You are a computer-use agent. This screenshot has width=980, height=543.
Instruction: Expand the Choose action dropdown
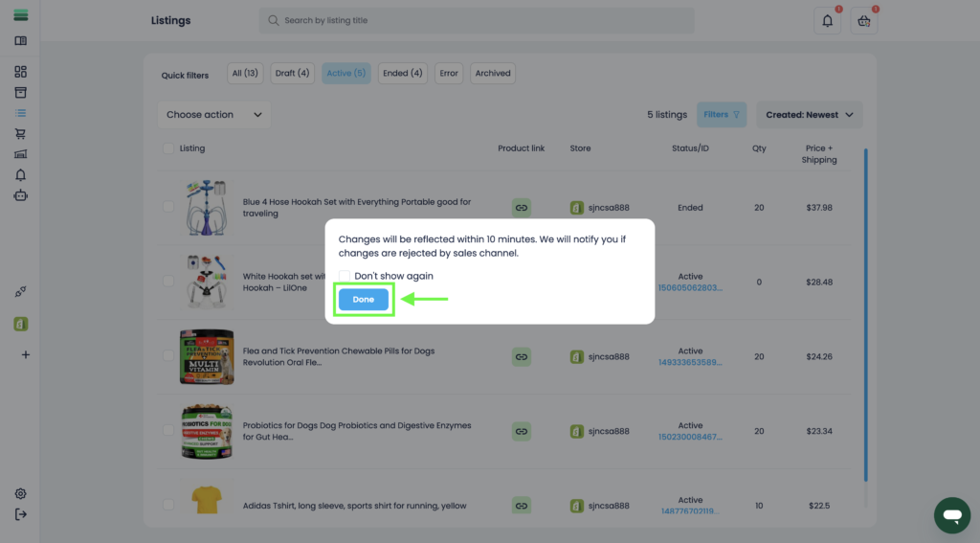tap(214, 115)
